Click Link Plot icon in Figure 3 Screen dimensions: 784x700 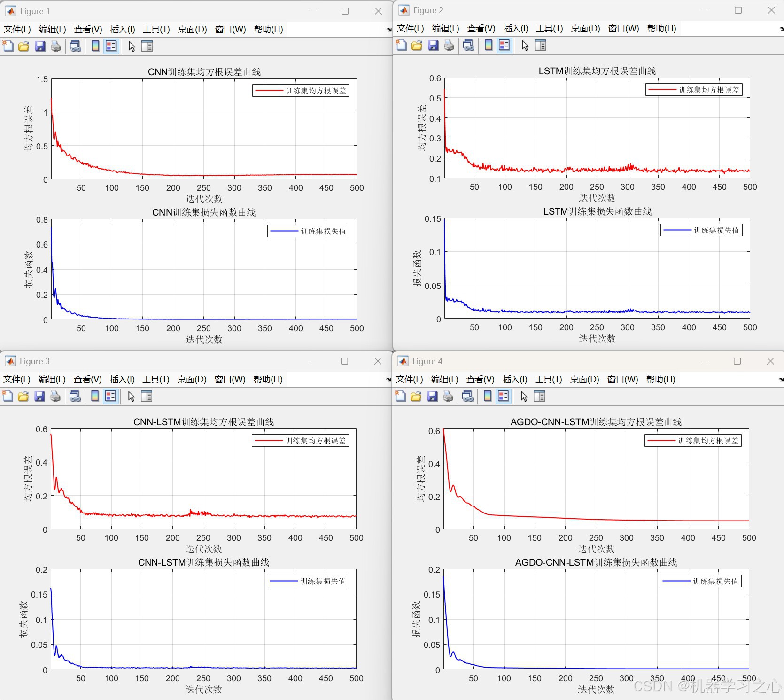(x=75, y=396)
